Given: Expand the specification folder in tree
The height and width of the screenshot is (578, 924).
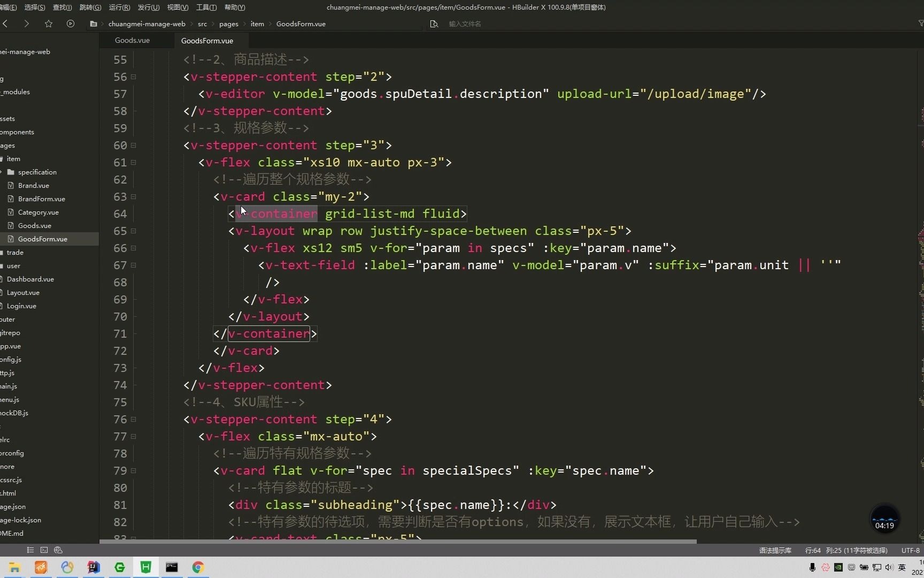Looking at the screenshot, I should (2, 172).
